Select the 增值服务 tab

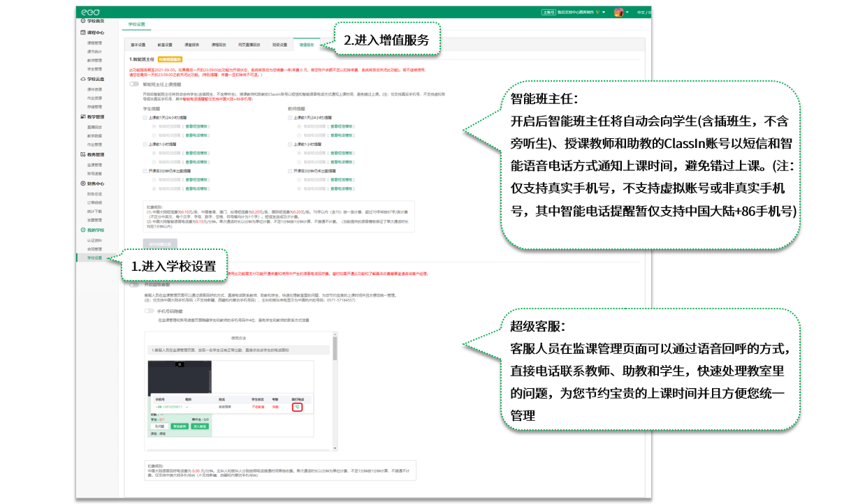(x=307, y=45)
